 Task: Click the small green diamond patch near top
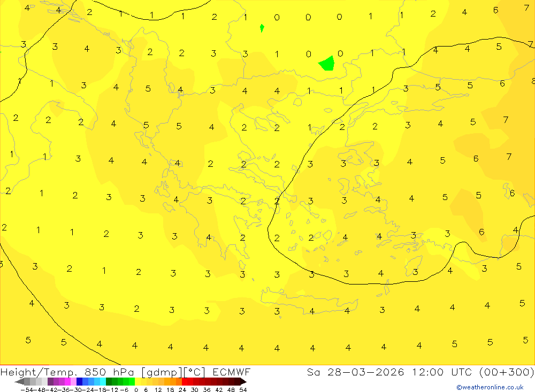262,28
